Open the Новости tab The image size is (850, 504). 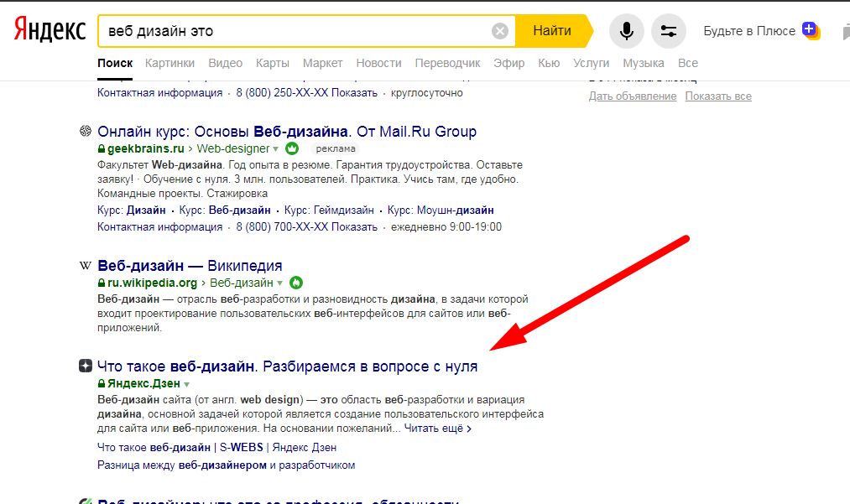379,63
